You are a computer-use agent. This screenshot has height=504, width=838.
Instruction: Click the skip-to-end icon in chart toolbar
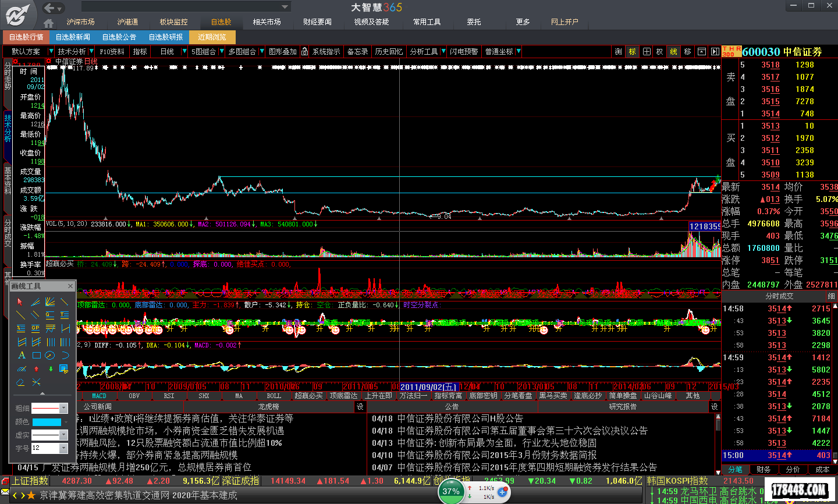715,52
